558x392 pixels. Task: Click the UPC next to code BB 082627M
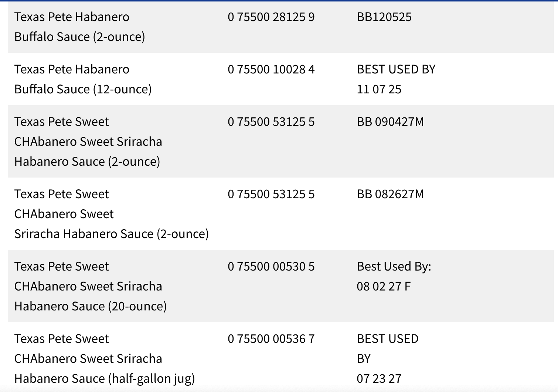(271, 194)
